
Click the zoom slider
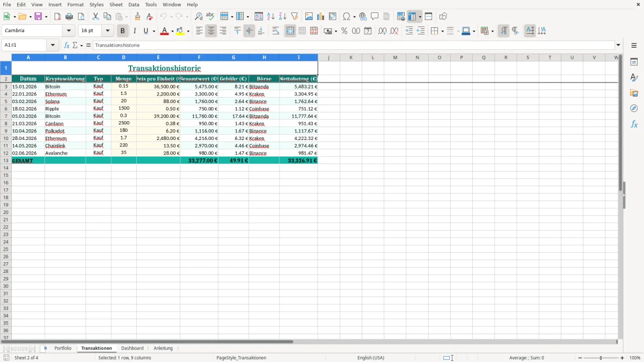pyautogui.click(x=601, y=358)
